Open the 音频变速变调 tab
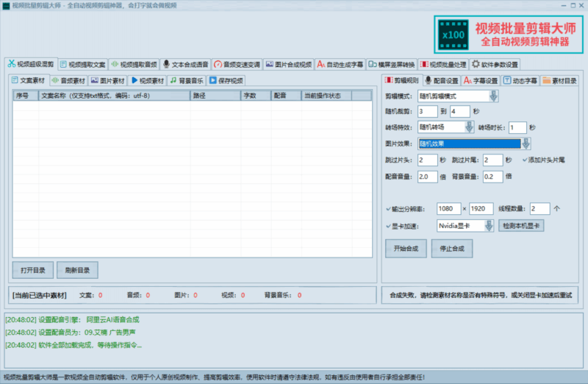Viewport: 588px width, 384px height. click(x=237, y=65)
